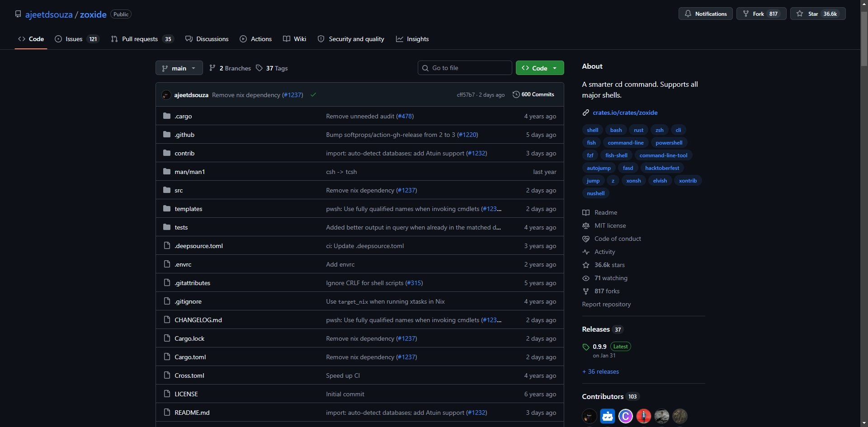Open the Pull requests tab

tap(142, 39)
